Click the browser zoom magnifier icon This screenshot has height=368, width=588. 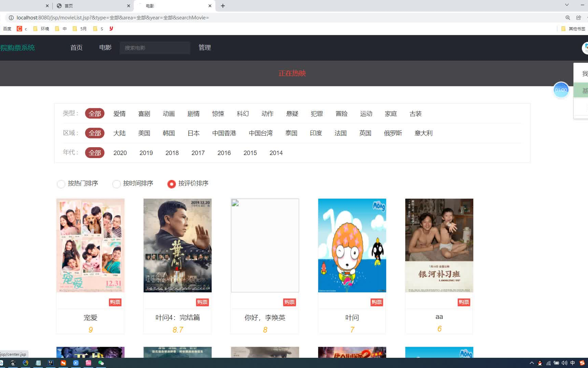(x=568, y=18)
